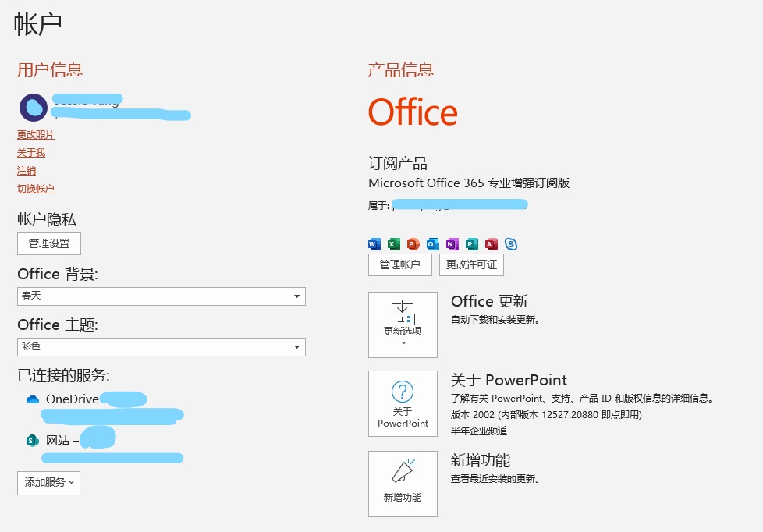The height and width of the screenshot is (532, 763).
Task: Click the 新增功能 heading text
Action: pyautogui.click(x=481, y=460)
